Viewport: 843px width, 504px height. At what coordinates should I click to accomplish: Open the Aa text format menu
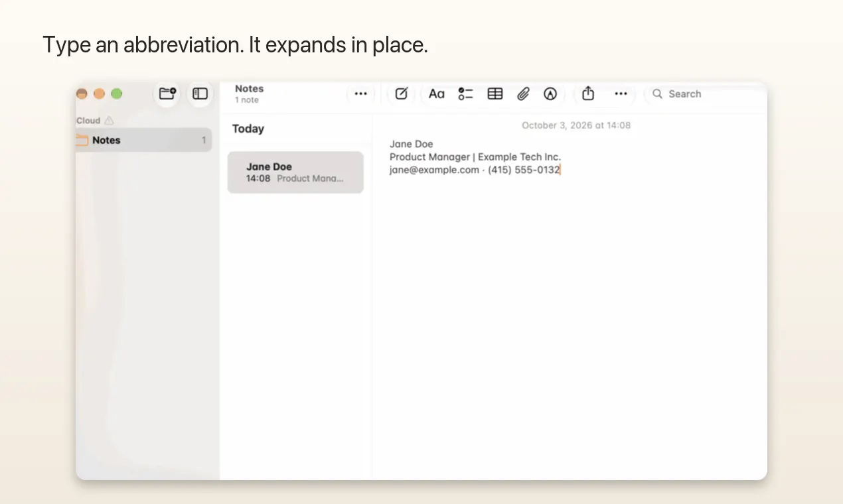point(436,94)
